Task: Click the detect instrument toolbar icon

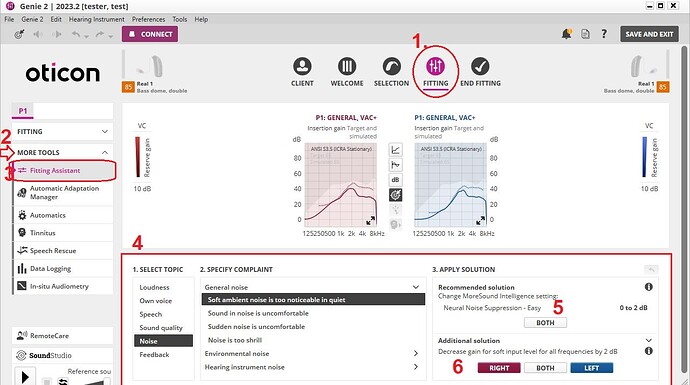Action: (19, 34)
